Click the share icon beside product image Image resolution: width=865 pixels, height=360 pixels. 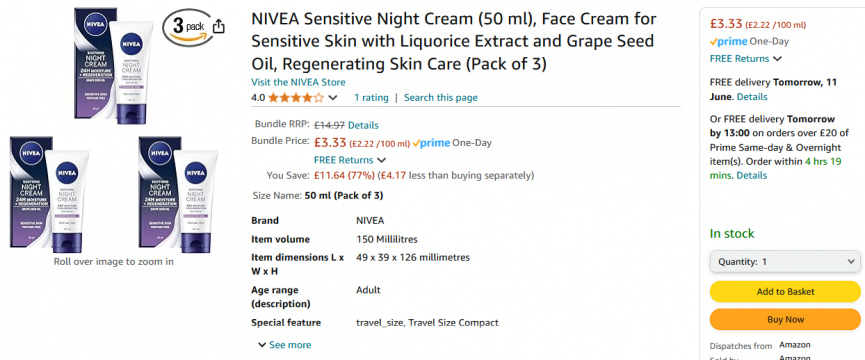219,26
